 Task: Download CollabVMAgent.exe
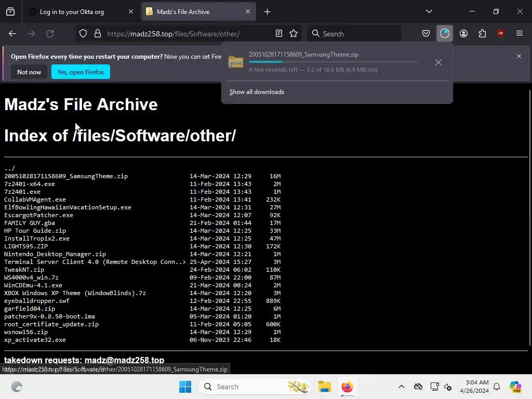point(35,199)
